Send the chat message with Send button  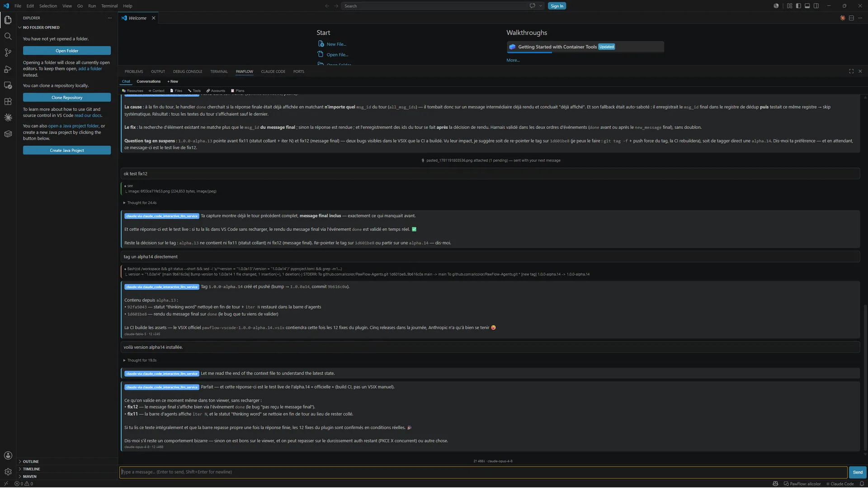point(858,472)
